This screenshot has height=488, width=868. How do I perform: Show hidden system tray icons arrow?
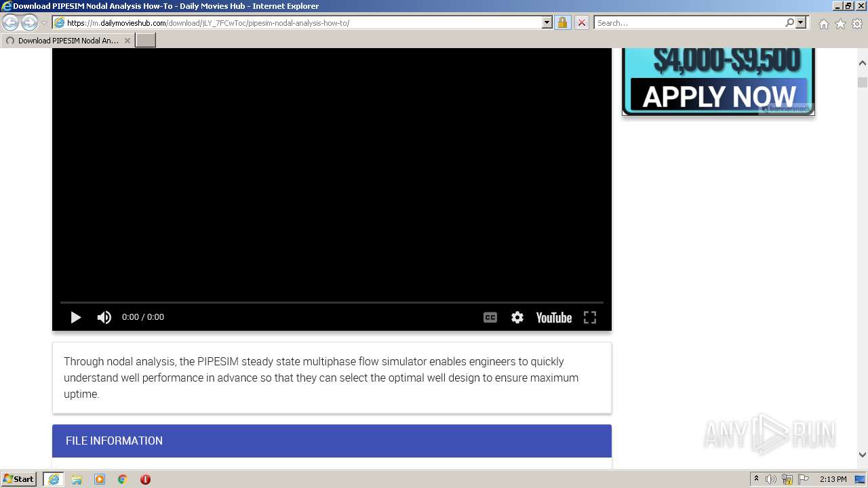tap(756, 479)
